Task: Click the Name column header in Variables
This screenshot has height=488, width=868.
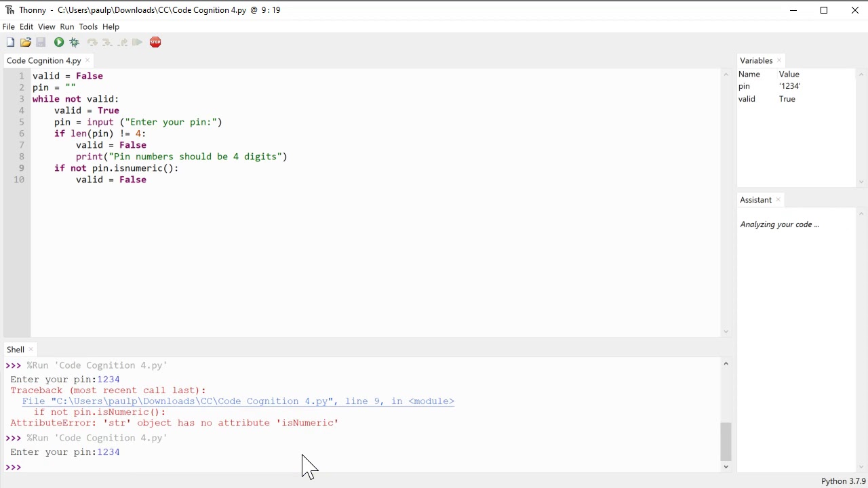Action: (749, 74)
